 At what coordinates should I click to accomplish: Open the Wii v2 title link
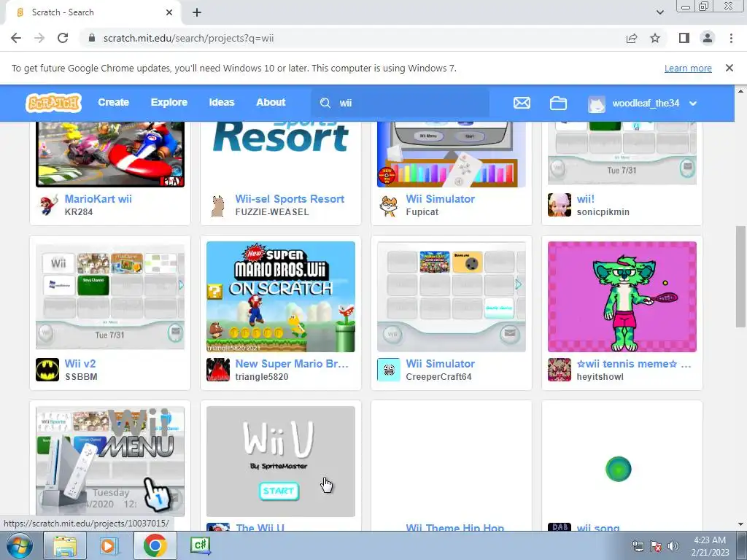click(x=80, y=363)
